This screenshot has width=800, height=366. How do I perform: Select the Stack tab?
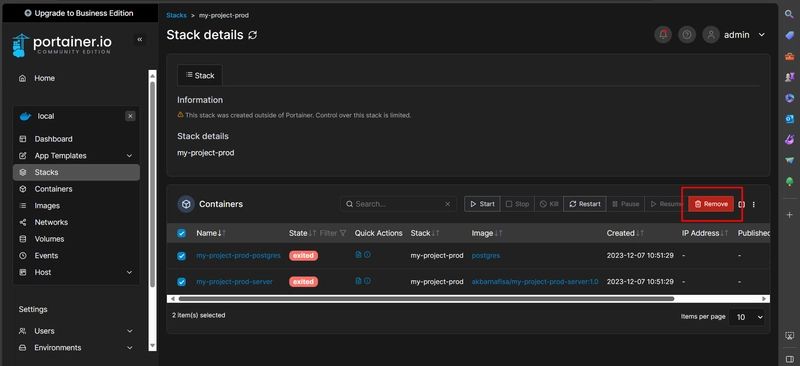click(200, 76)
